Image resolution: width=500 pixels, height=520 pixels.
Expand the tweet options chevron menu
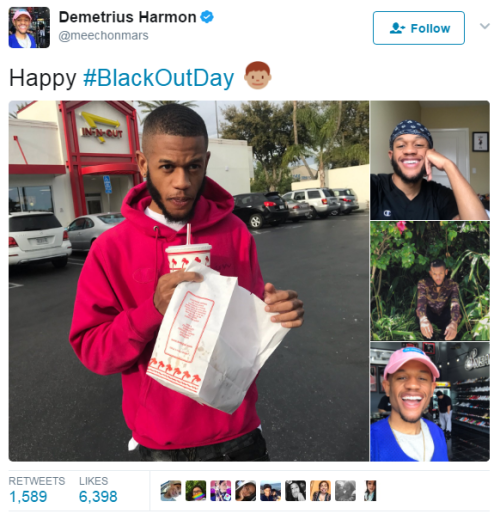click(x=485, y=26)
